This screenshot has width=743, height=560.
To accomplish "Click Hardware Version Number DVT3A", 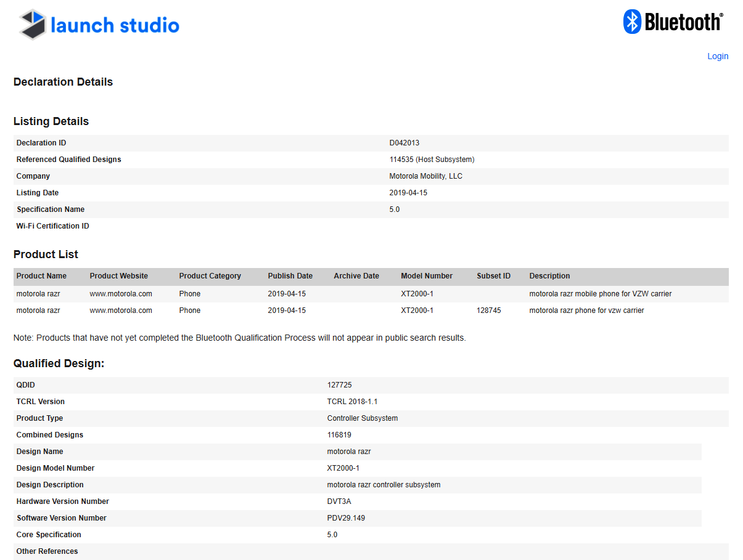I will point(339,501).
